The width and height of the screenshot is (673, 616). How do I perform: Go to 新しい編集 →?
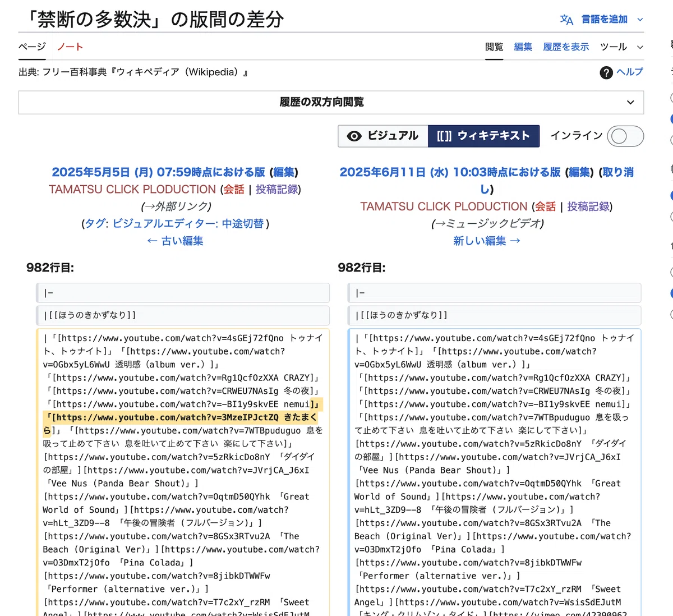pos(487,241)
